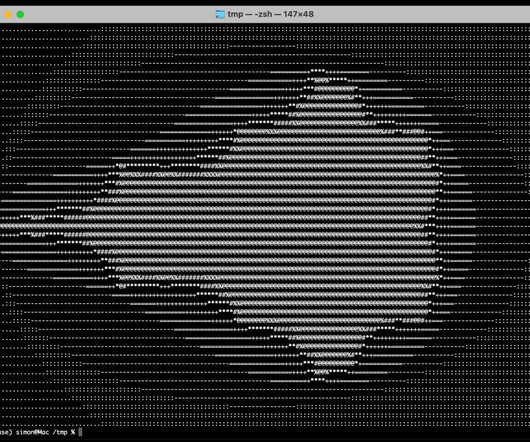
Task: Click the yellow minimize window button
Action: (8, 14)
